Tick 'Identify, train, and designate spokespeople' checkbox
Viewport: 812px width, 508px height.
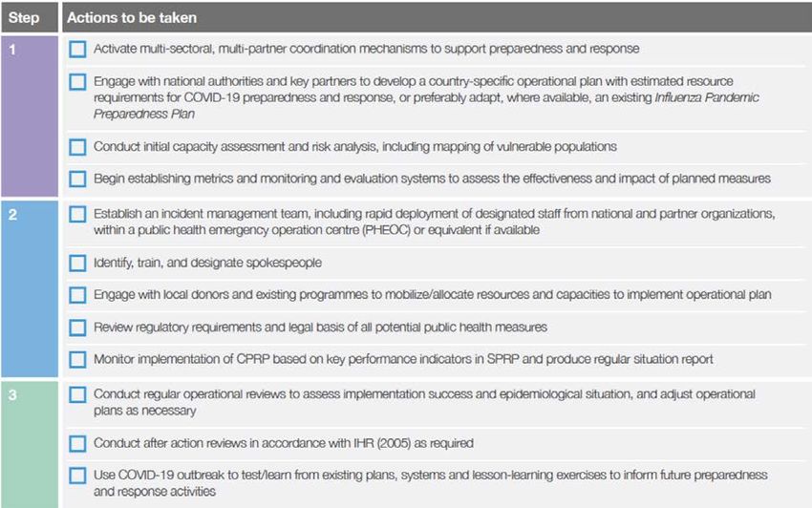[77, 263]
